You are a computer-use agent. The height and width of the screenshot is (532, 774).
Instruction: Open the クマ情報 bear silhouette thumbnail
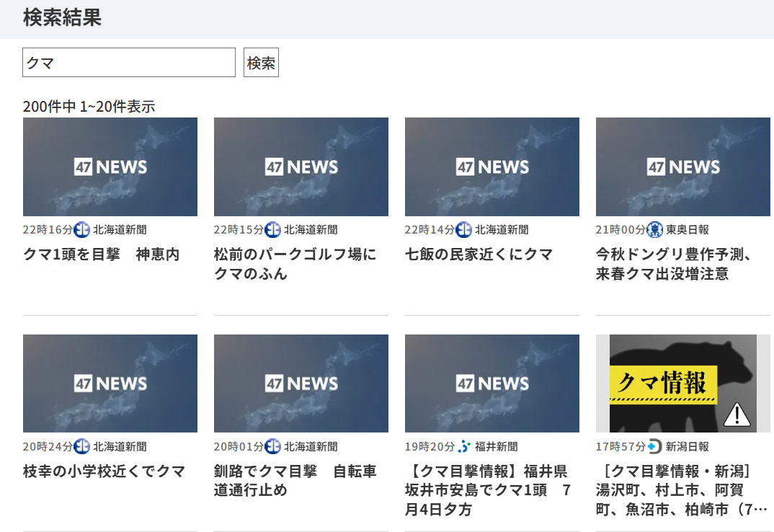click(x=683, y=384)
